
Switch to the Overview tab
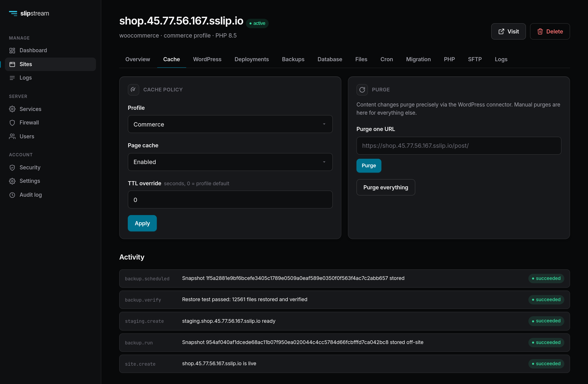click(x=138, y=59)
